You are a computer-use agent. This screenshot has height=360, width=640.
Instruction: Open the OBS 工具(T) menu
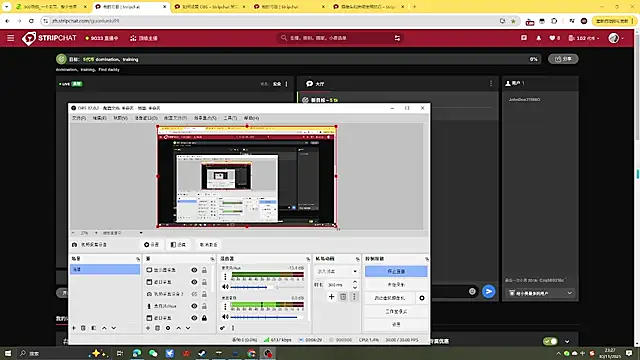click(230, 118)
